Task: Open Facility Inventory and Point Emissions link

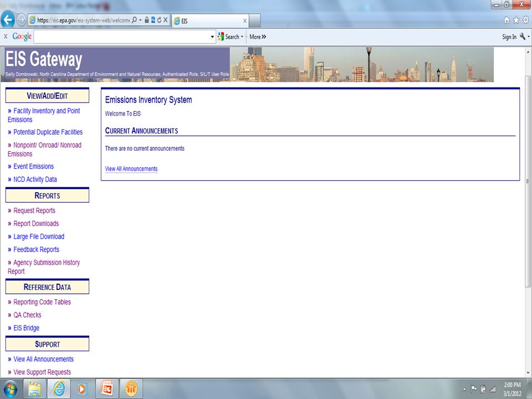Action: point(44,115)
